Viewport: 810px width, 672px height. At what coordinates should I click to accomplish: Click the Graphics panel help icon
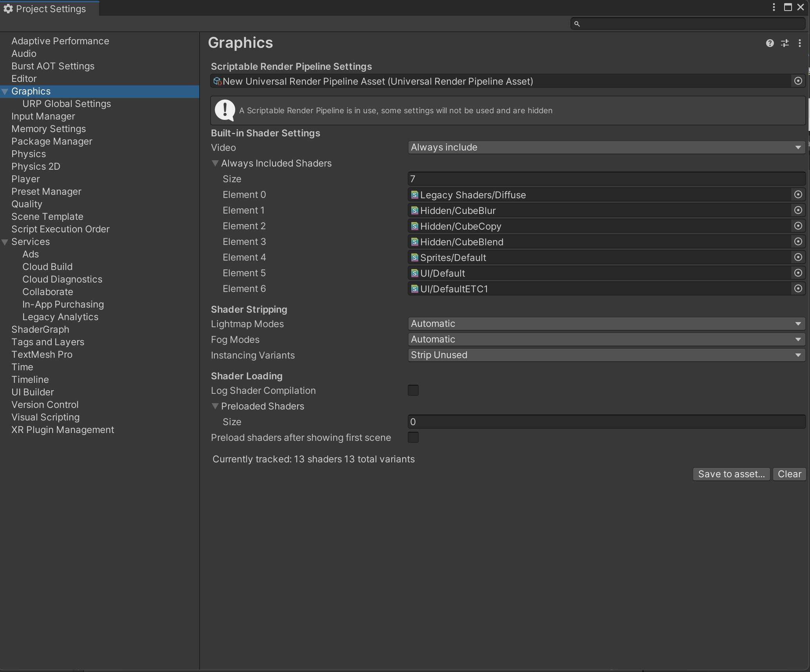(770, 43)
